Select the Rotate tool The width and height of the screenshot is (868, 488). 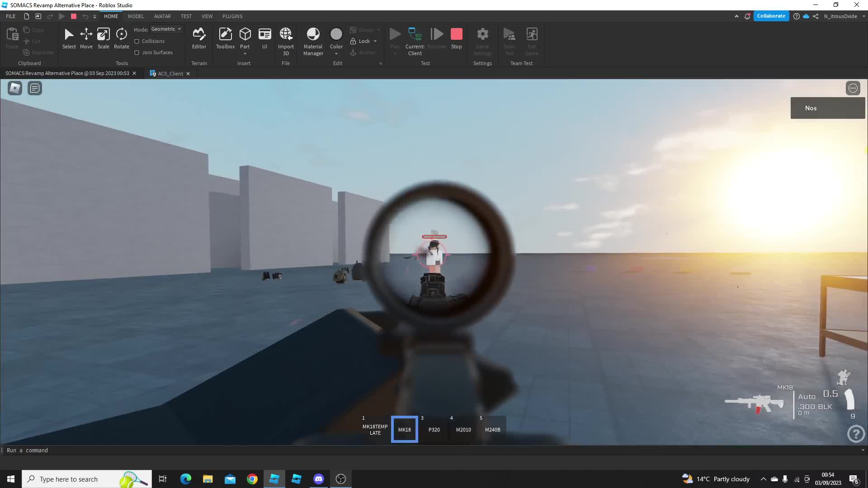(121, 38)
